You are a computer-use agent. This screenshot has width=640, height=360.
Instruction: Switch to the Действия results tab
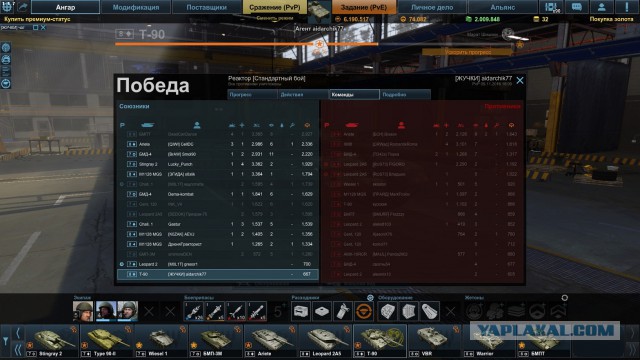(x=303, y=95)
